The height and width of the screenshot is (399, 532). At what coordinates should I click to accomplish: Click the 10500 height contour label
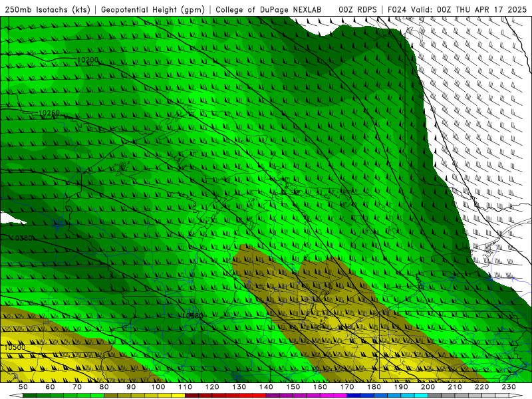[x=15, y=347]
